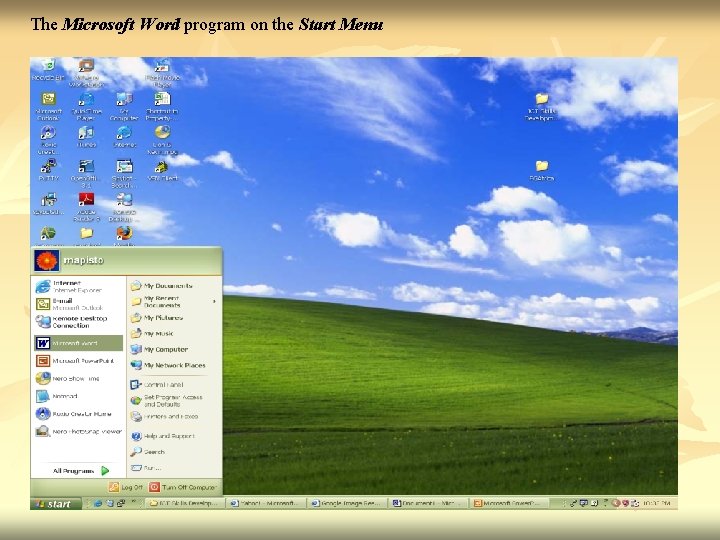Click Internet Explorer Quick Launch icon

[x=98, y=504]
